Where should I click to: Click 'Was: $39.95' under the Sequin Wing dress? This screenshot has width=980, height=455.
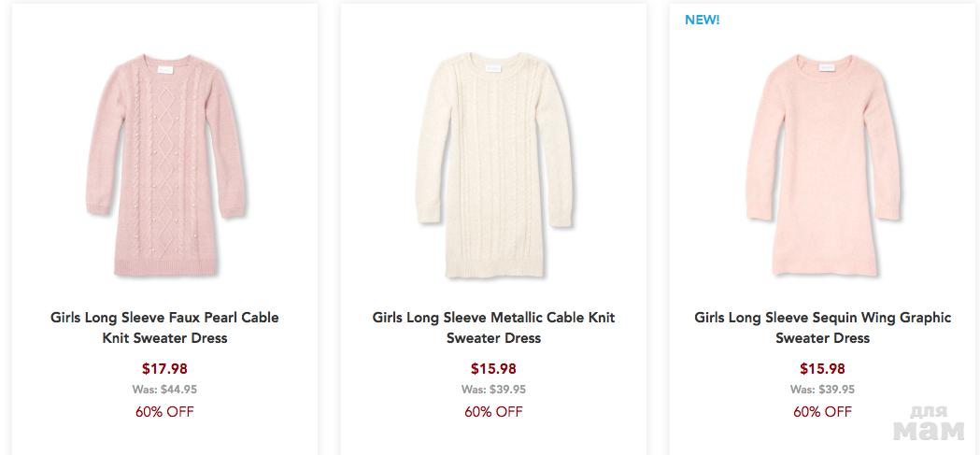tap(822, 390)
